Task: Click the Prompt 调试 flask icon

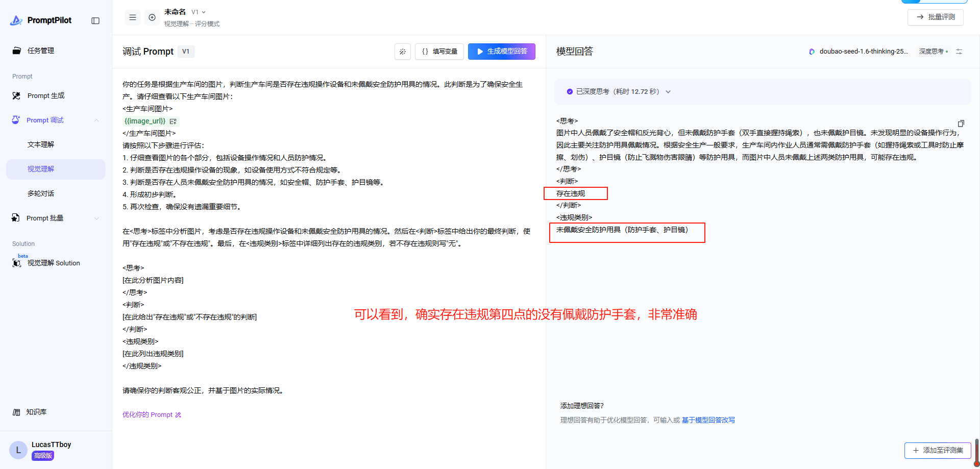Action: 16,120
